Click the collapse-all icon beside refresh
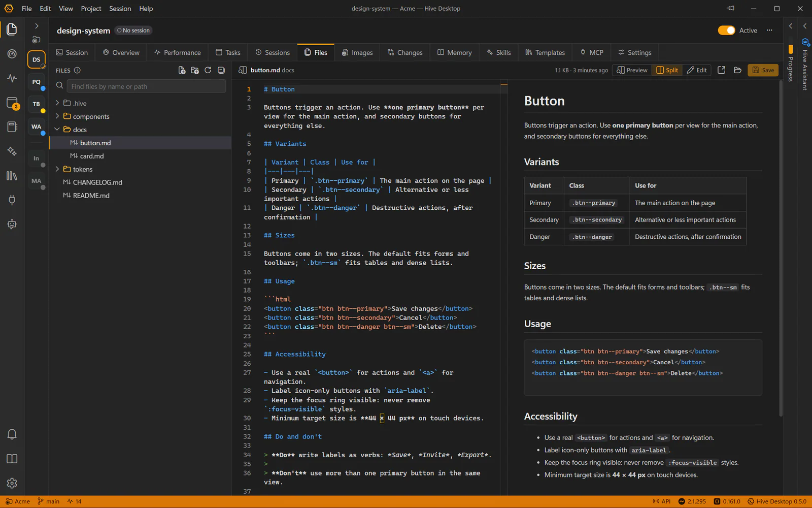The image size is (812, 508). pos(221,70)
